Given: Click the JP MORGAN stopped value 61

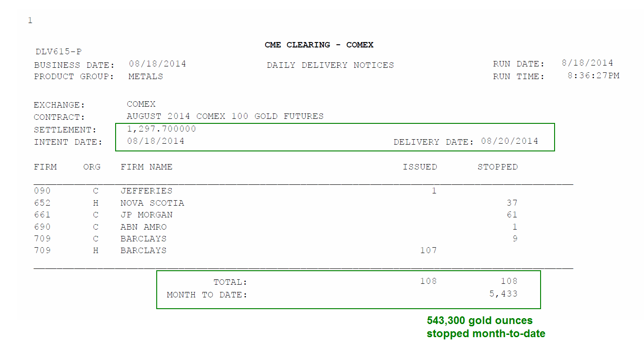Looking at the screenshot, I should (x=512, y=215).
